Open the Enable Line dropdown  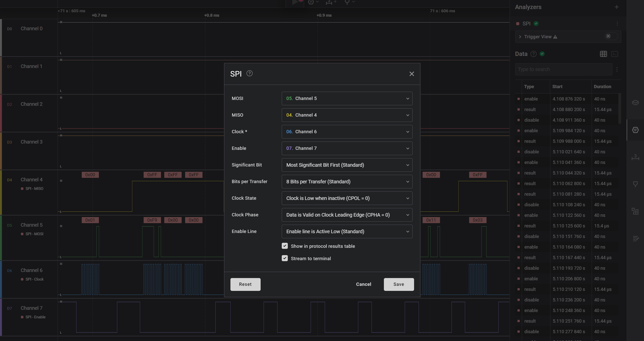pyautogui.click(x=347, y=231)
